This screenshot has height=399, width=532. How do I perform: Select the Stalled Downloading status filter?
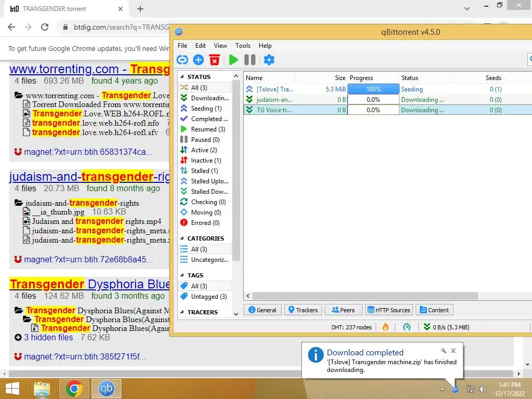205,191
